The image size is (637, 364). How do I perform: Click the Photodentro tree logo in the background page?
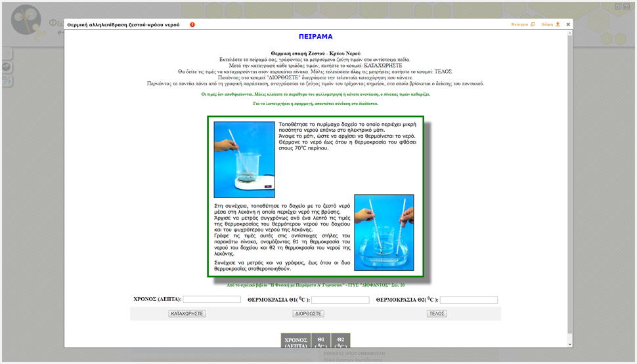pos(26,20)
